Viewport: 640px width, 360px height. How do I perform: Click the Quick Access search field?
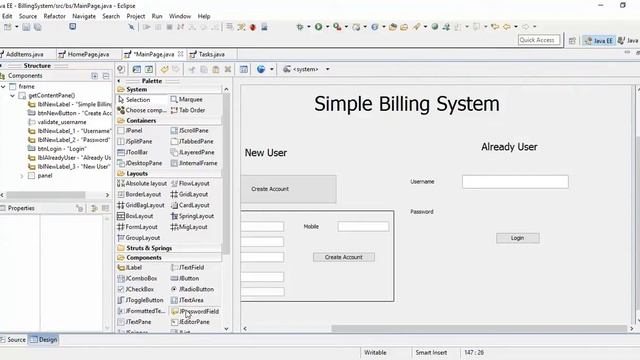pos(539,40)
